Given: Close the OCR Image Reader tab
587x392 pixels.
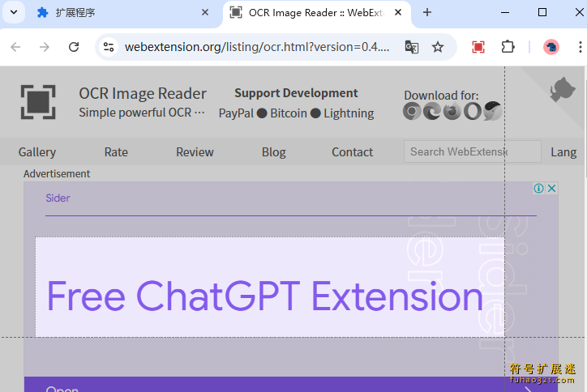Looking at the screenshot, I should 398,12.
